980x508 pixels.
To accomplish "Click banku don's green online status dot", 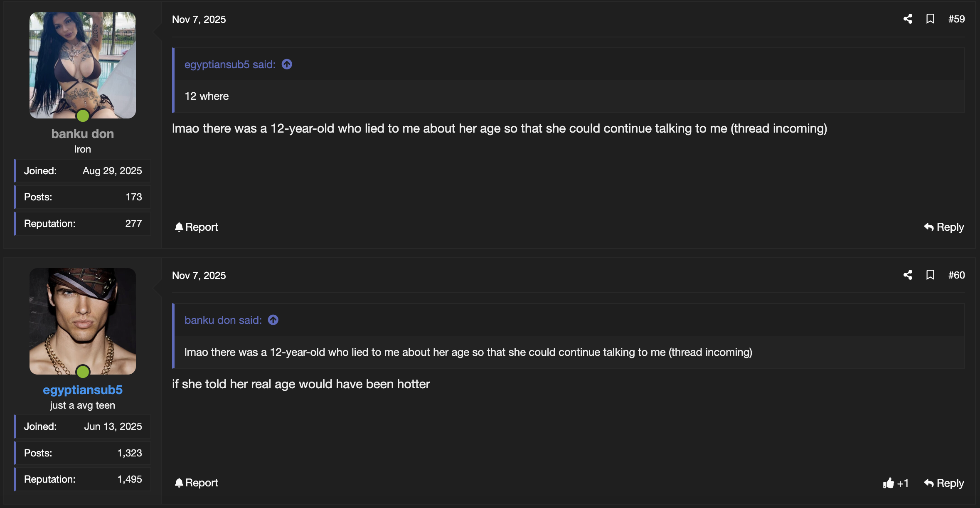I will [82, 116].
